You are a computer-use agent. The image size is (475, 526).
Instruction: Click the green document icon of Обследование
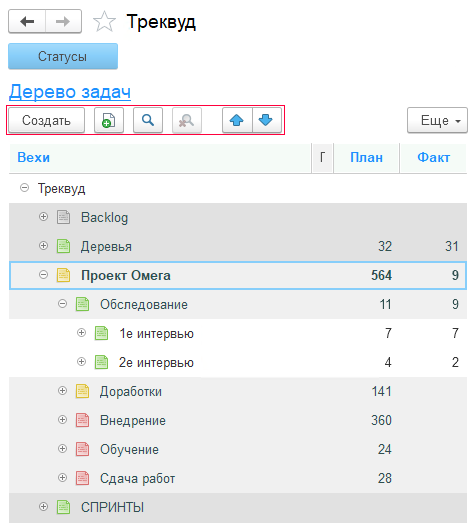pos(82,304)
